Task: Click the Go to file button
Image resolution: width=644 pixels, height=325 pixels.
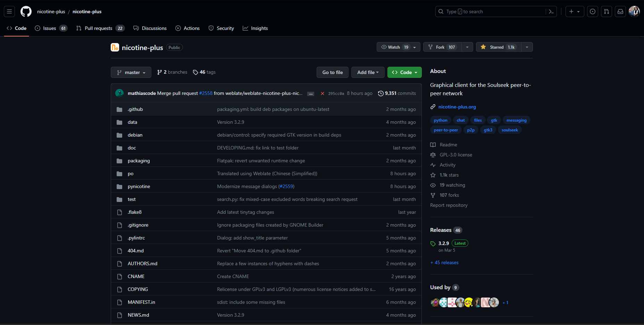Action: tap(332, 72)
